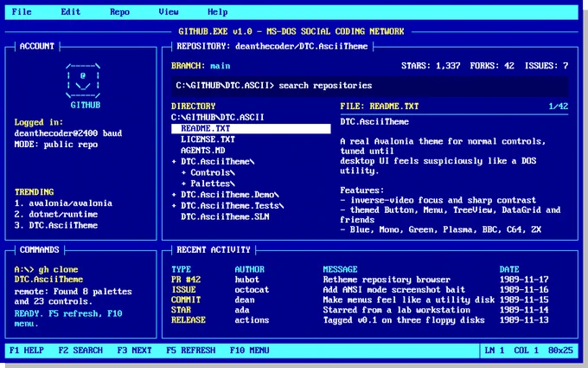The height and width of the screenshot is (368, 588).
Task: Open the Help menu
Action: tap(218, 12)
